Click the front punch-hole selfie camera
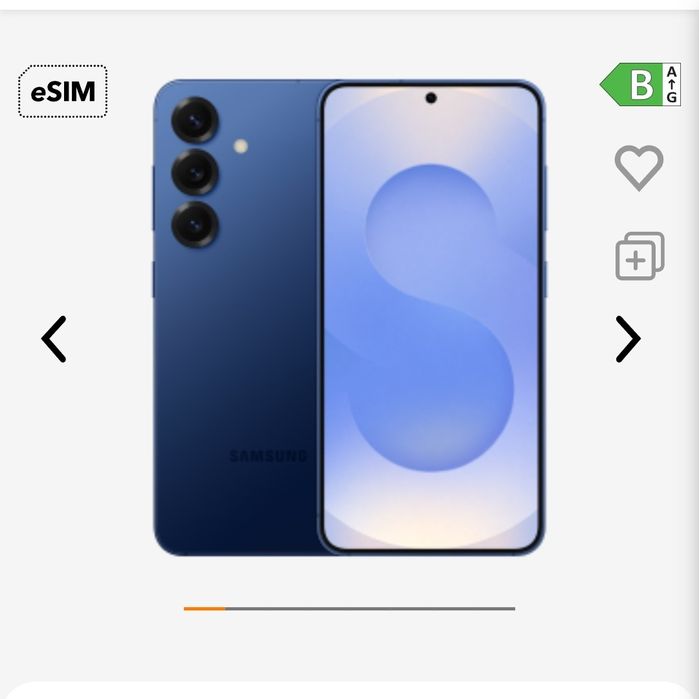Viewport: 699px width, 699px height. coord(431,98)
